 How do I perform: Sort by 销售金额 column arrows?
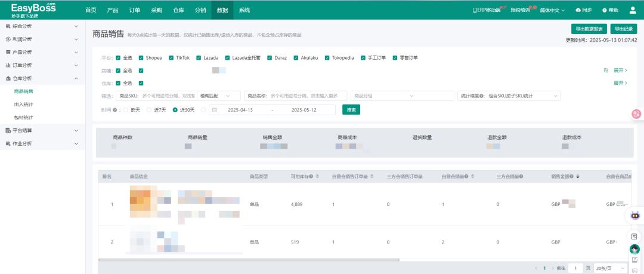tap(578, 177)
